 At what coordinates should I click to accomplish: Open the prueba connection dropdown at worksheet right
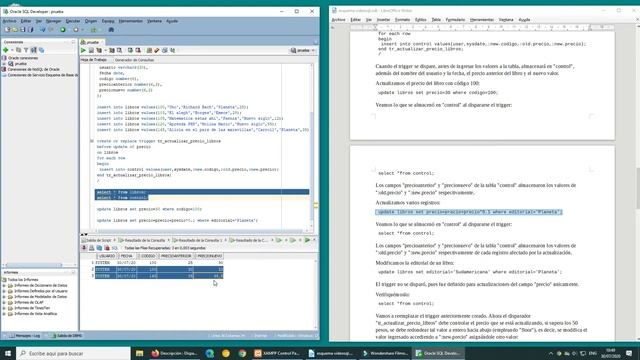(303, 50)
